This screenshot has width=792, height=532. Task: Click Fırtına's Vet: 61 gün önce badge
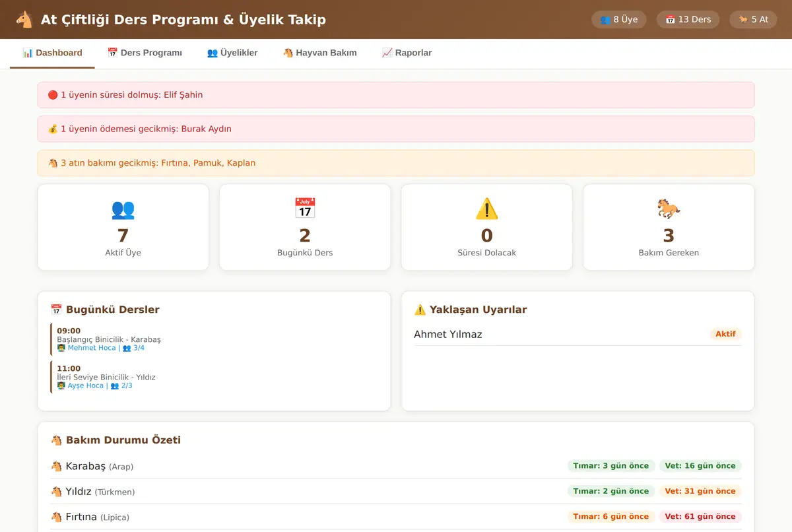[700, 517]
